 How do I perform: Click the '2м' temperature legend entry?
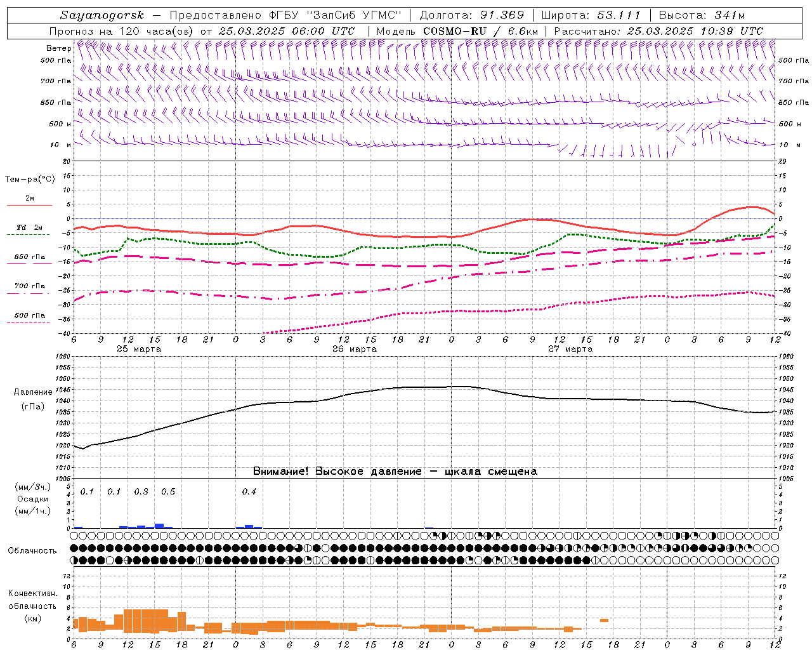point(30,199)
